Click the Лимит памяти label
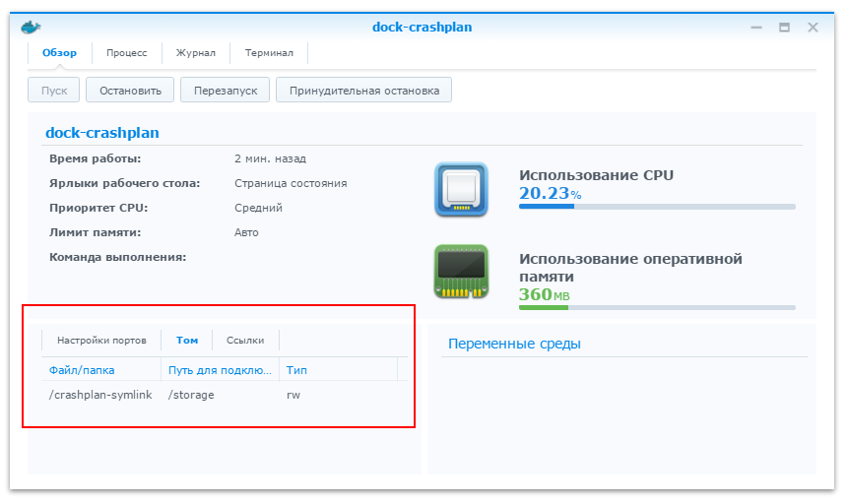 [x=96, y=232]
